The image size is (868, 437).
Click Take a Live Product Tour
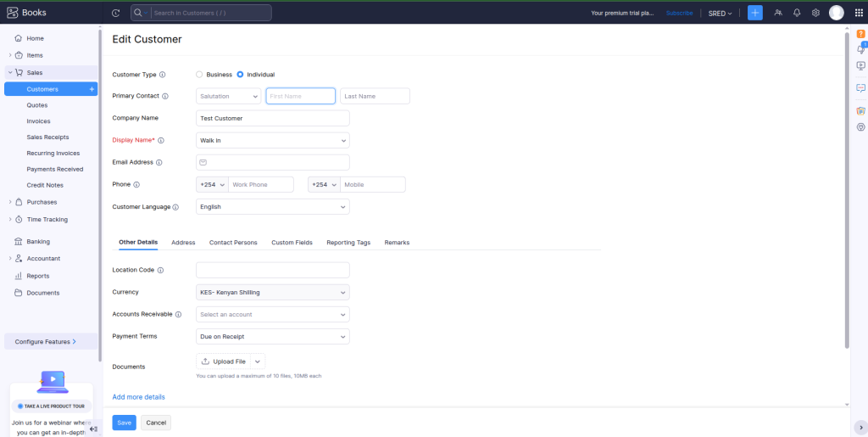(51, 406)
